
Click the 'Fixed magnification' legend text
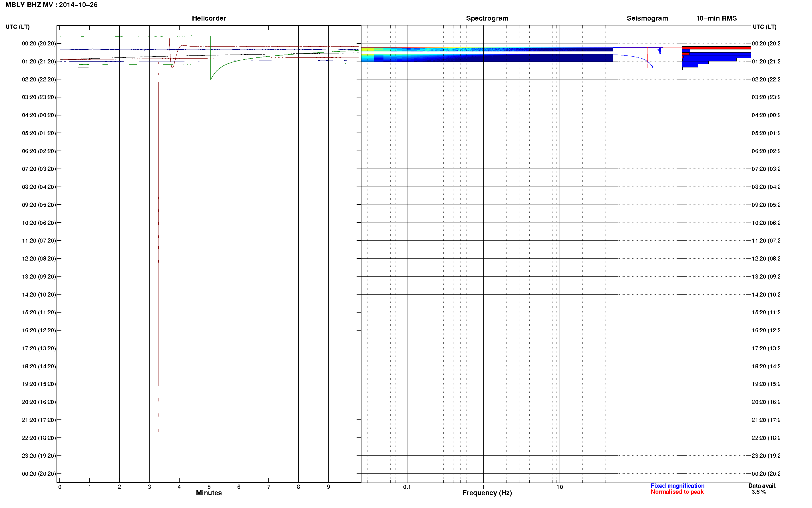tap(678, 486)
